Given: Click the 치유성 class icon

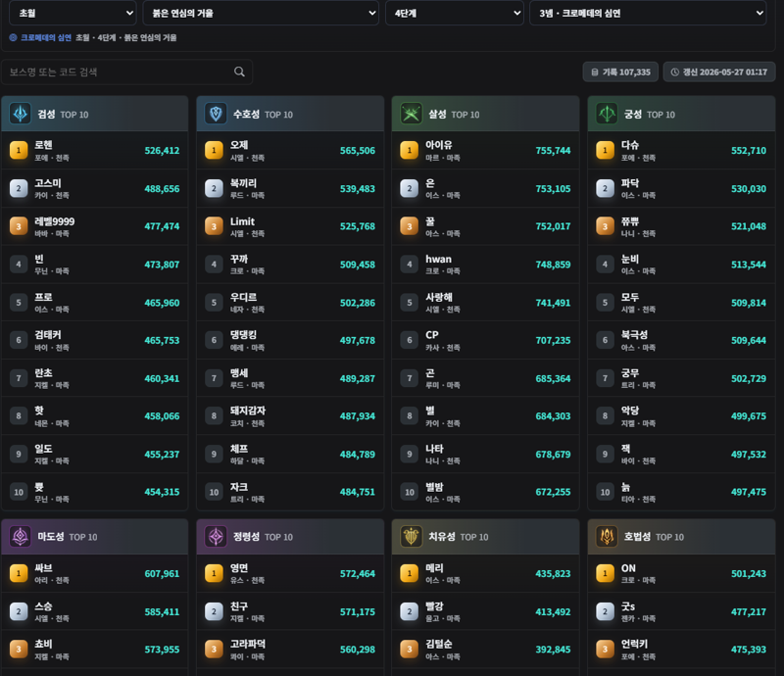Looking at the screenshot, I should coord(411,537).
